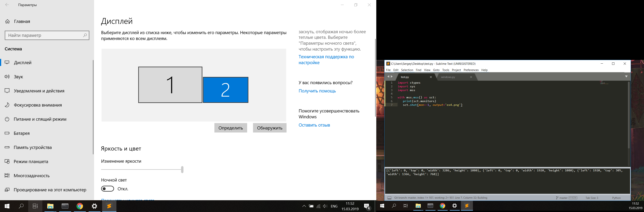Open the Получить помощь link
This screenshot has height=212, width=644.
pyautogui.click(x=317, y=91)
